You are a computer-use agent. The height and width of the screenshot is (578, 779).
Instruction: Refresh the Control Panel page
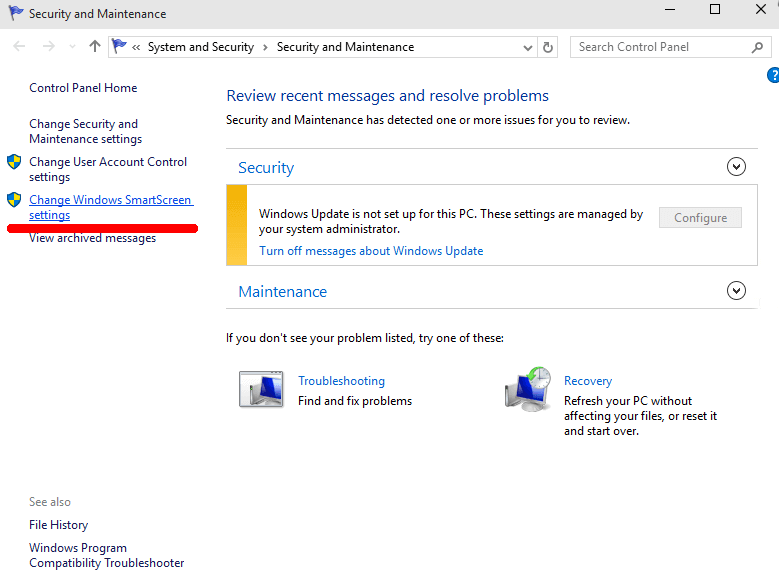547,47
